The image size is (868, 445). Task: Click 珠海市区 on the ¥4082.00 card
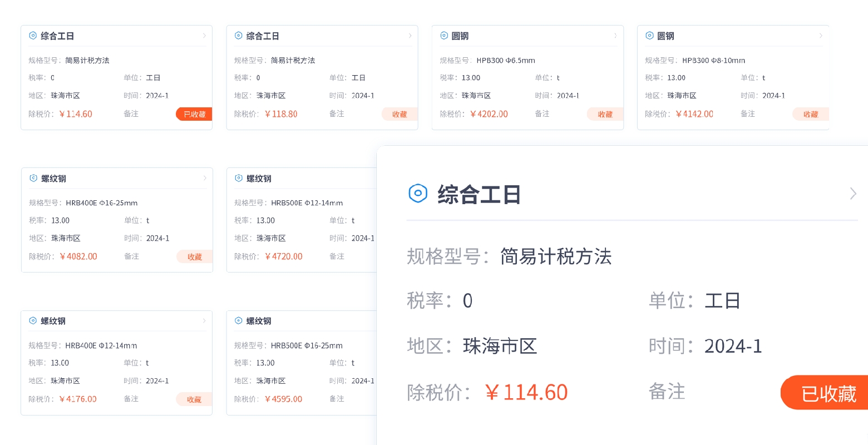click(66, 238)
